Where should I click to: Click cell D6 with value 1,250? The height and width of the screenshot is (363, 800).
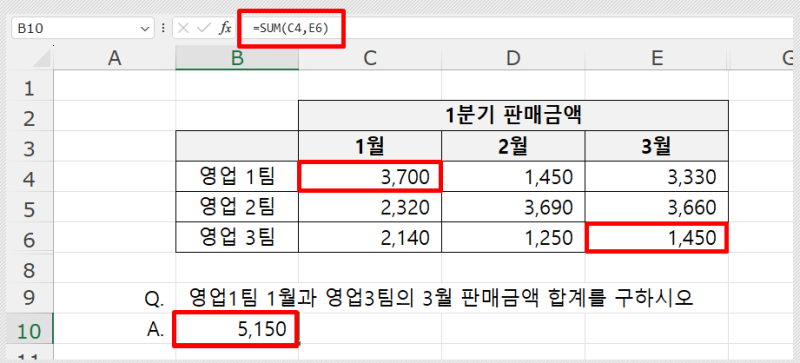(x=513, y=237)
